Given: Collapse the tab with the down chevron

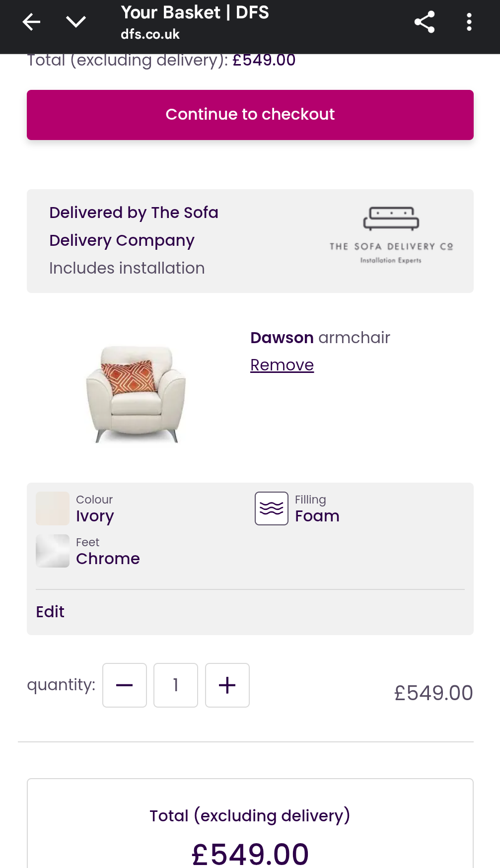Looking at the screenshot, I should (x=75, y=22).
